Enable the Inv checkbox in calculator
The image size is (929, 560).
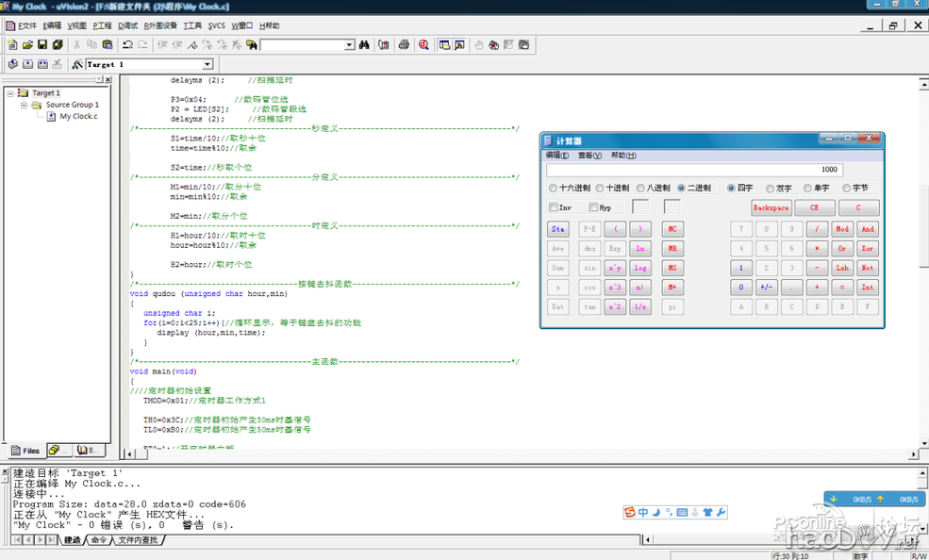554,207
